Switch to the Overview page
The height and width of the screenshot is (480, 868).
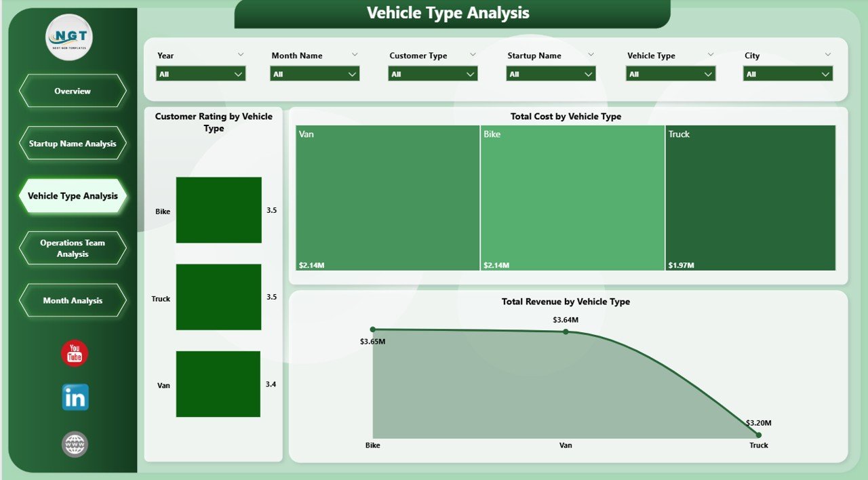tap(73, 91)
